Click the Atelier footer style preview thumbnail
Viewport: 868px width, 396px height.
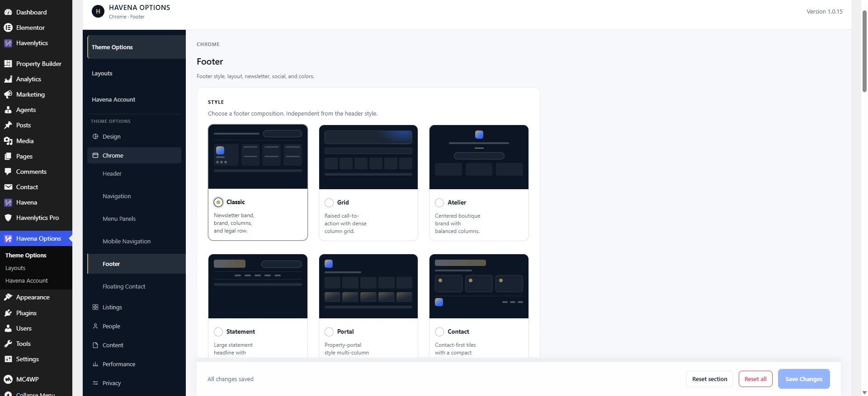pos(479,157)
